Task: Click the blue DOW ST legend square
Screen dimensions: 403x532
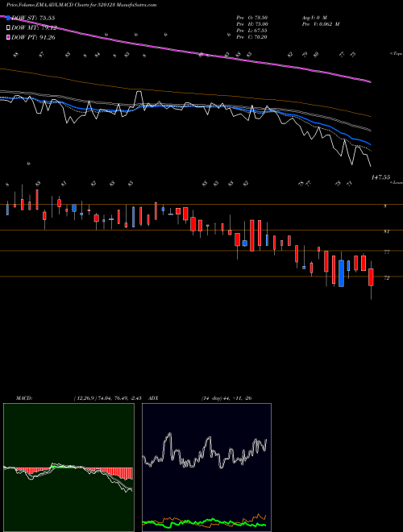Action: [x=9, y=18]
